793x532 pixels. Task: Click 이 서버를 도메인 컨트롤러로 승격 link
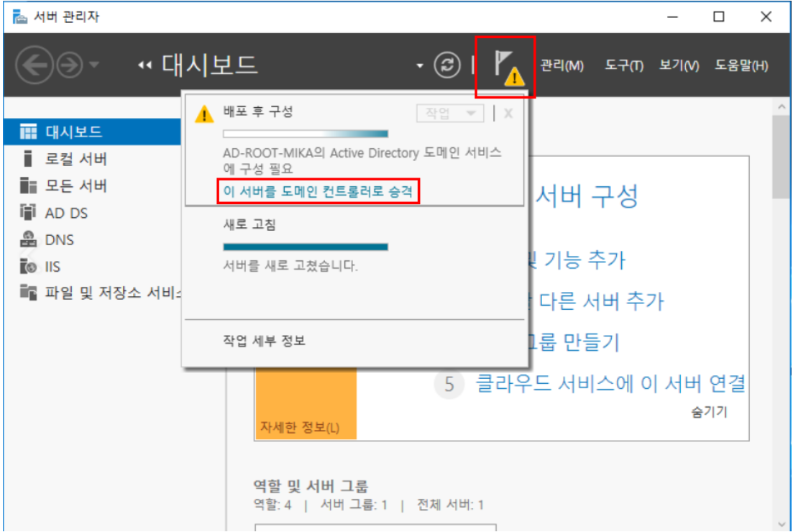pyautogui.click(x=318, y=191)
